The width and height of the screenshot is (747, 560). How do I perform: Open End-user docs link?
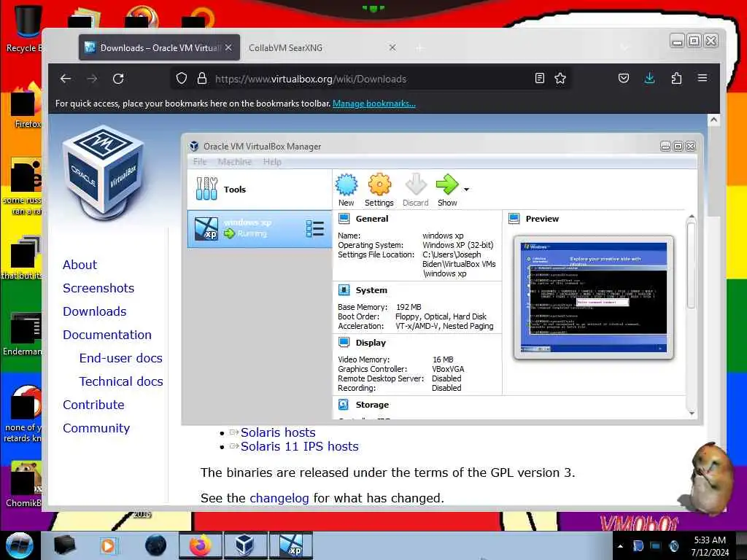121,358
